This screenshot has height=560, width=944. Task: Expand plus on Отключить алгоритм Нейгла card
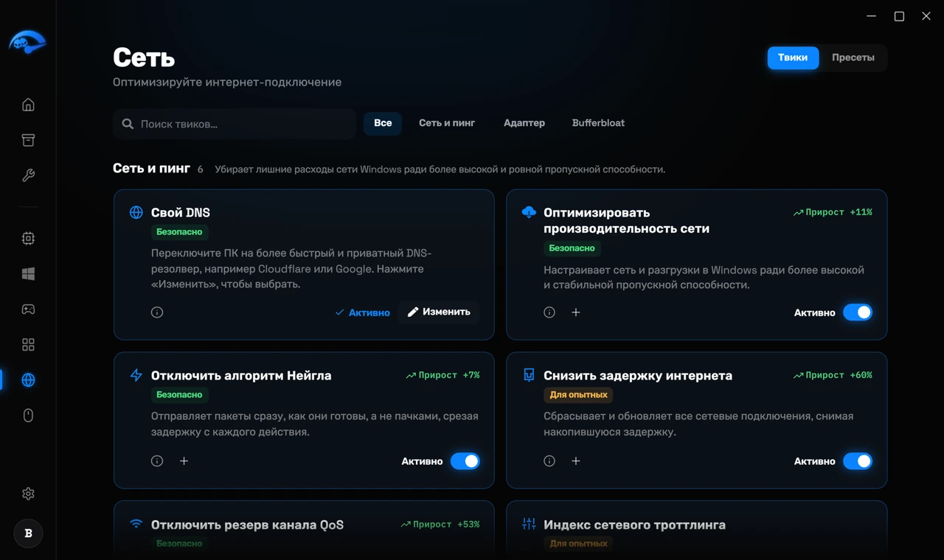[184, 461]
